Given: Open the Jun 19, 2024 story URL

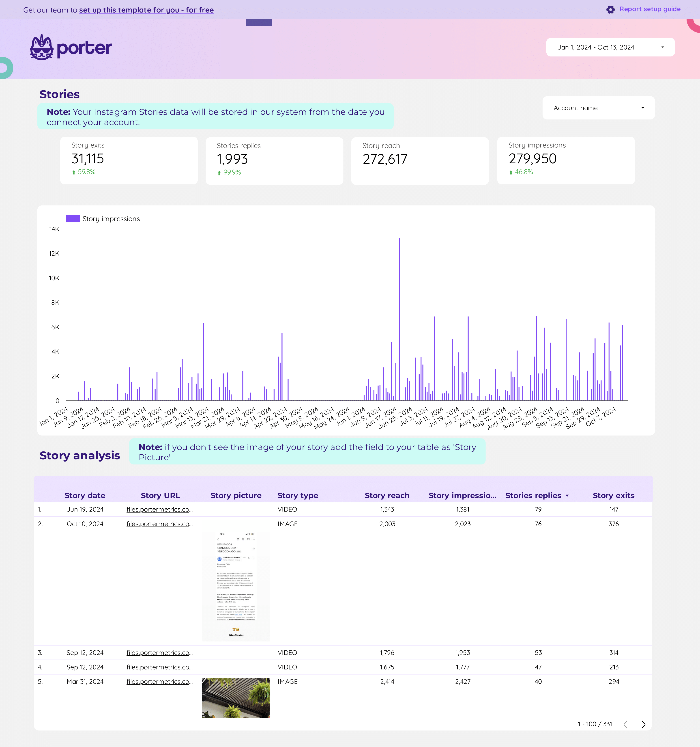Looking at the screenshot, I should click(x=160, y=510).
